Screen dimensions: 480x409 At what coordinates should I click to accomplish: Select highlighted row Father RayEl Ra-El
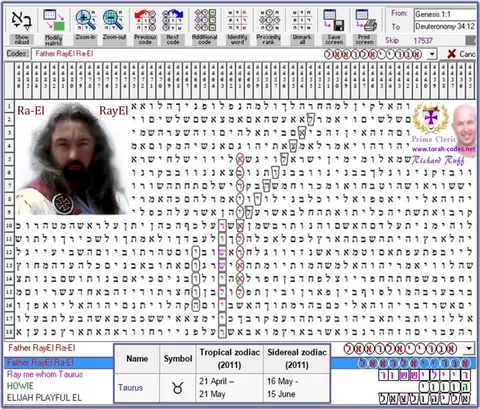[59, 363]
